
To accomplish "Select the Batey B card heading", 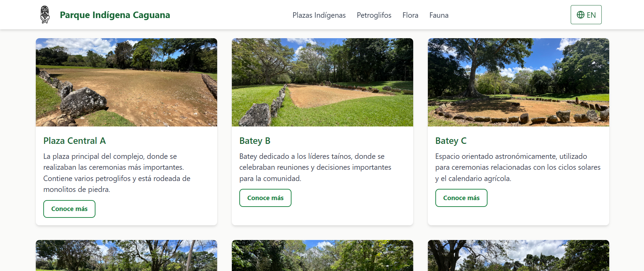I will pos(255,141).
